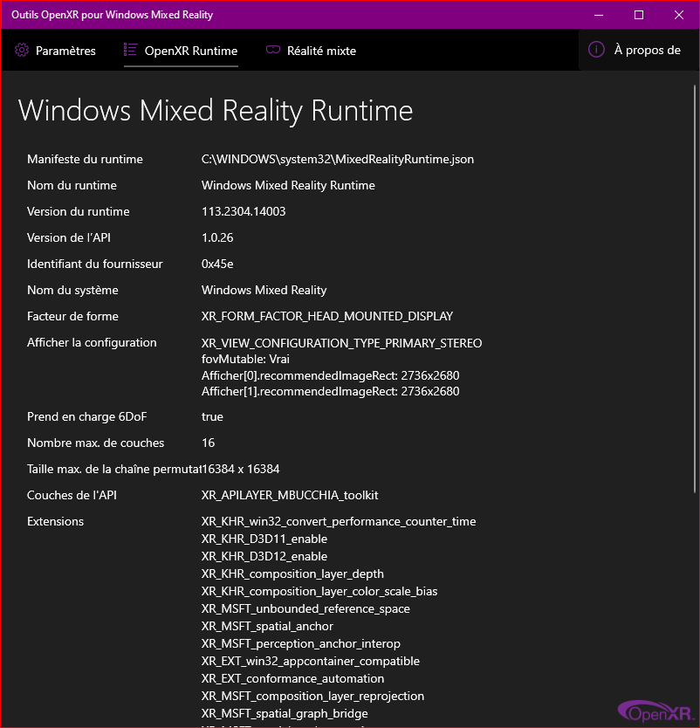This screenshot has height=728, width=700.
Task: Click the Windows Mixed Reality system name value
Action: pyautogui.click(x=264, y=290)
